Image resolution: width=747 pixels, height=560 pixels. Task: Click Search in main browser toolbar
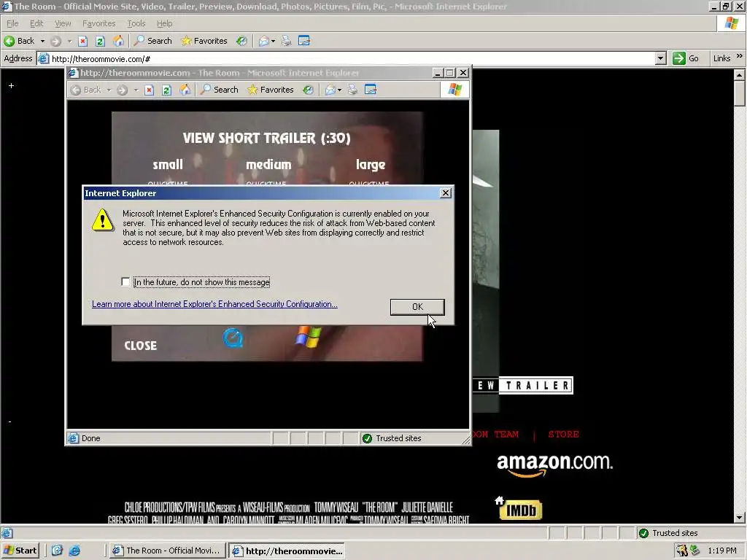pos(152,41)
